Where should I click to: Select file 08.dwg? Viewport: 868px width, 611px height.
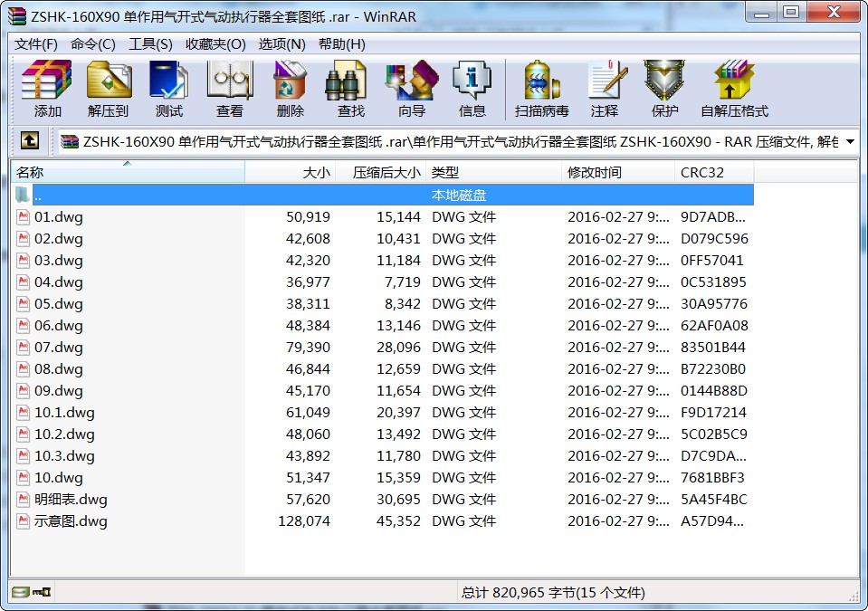pos(59,368)
